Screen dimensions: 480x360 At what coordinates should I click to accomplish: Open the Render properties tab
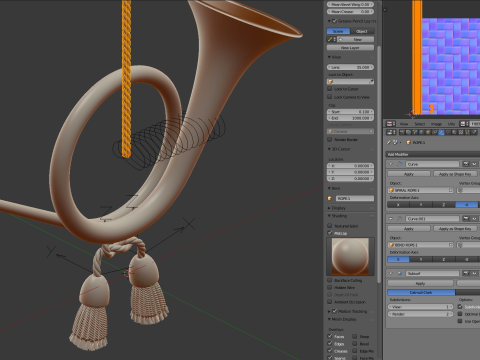coord(402,132)
